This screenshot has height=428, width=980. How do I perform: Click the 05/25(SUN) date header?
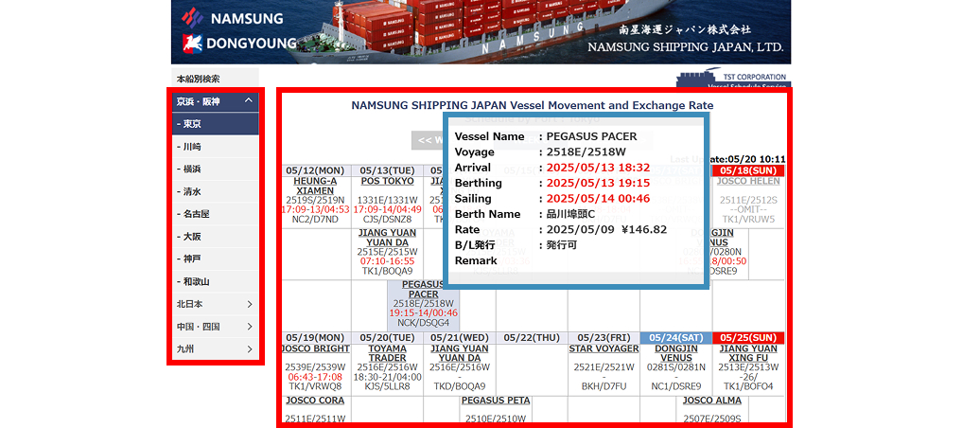(x=748, y=338)
